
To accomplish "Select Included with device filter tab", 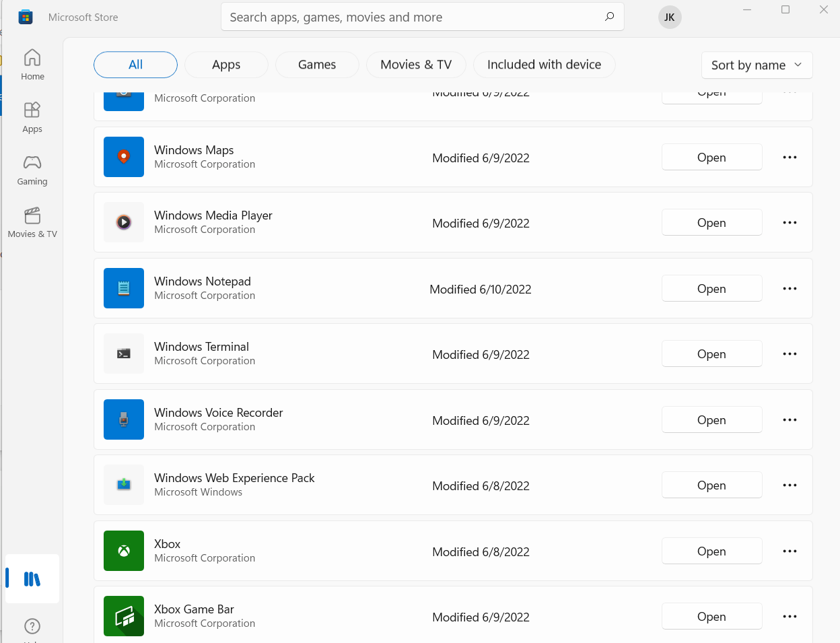I will click(544, 65).
